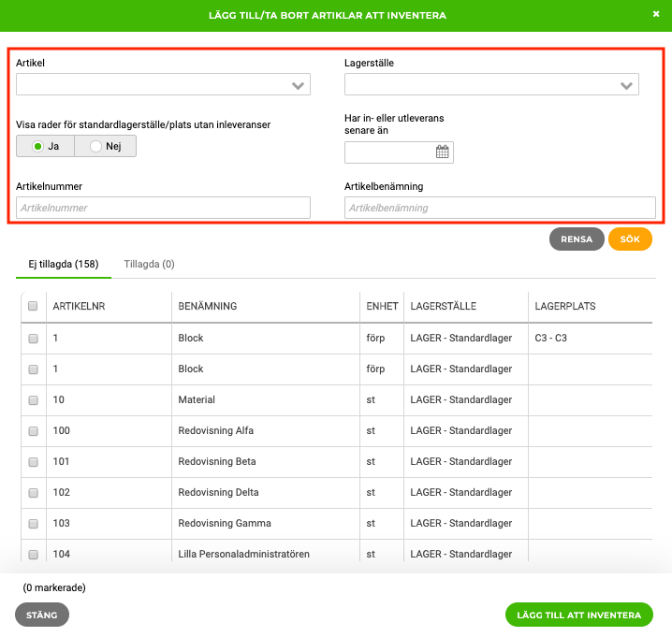Check the Lilla Personaladministratören row
Image resolution: width=672 pixels, height=637 pixels.
click(33, 555)
